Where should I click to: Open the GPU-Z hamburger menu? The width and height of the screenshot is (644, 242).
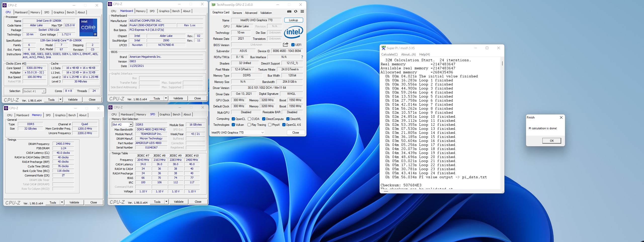click(302, 11)
